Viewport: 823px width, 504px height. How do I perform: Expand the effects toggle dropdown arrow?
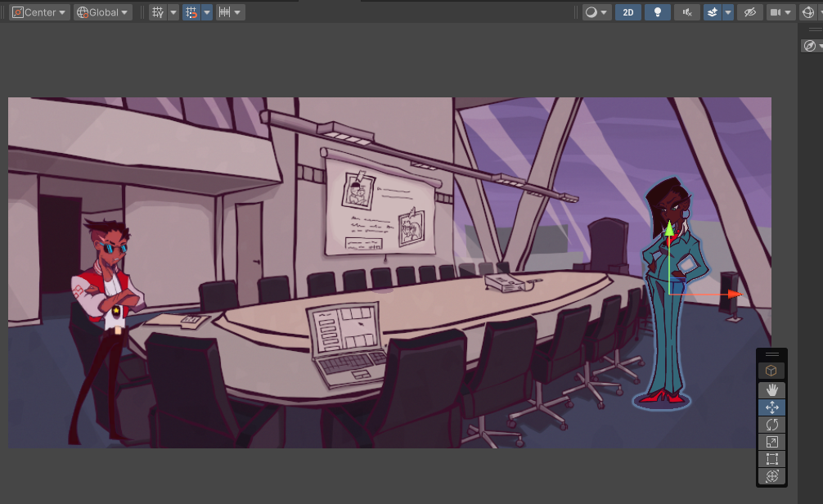coord(728,12)
